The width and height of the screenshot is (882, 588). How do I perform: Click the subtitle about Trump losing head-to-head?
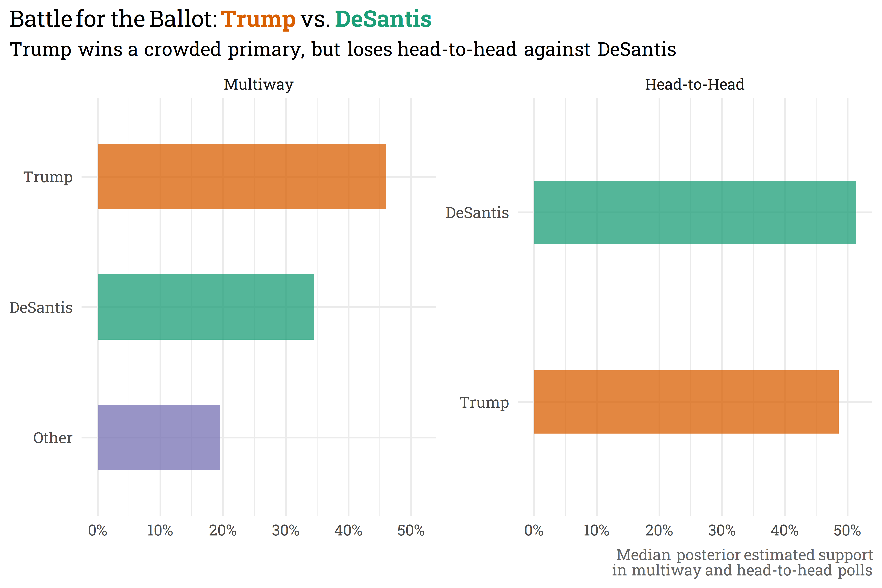(343, 50)
